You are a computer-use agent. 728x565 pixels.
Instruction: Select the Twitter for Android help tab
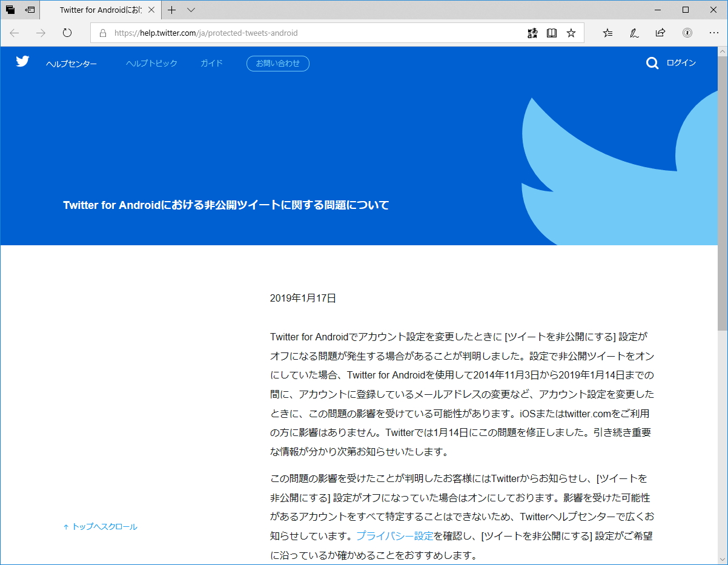[100, 10]
